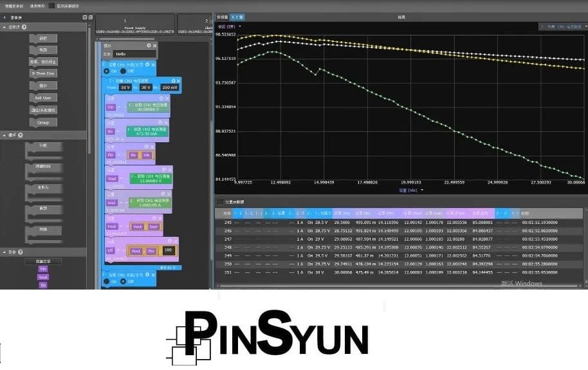
Task: Pick the Ask User block from the palette
Action: 43,98
